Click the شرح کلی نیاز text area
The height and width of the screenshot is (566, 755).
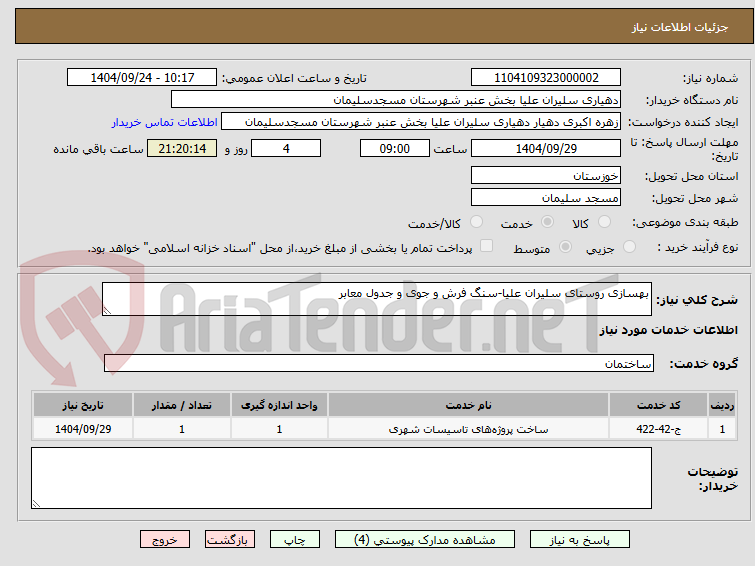[x=377, y=299]
